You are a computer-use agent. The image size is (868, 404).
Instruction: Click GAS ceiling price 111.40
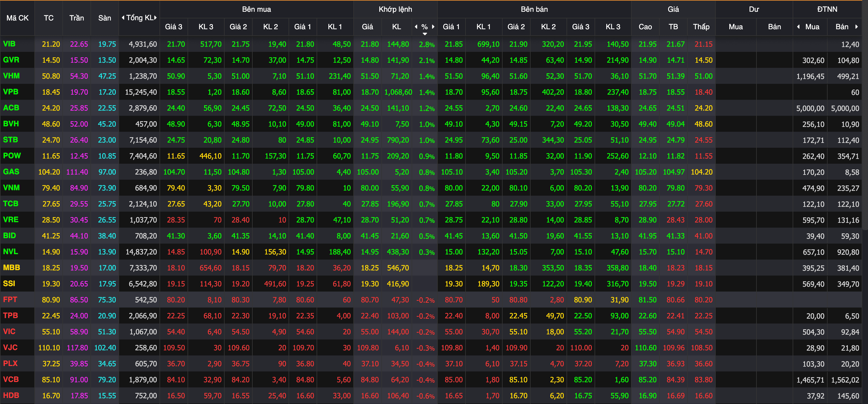(x=77, y=172)
